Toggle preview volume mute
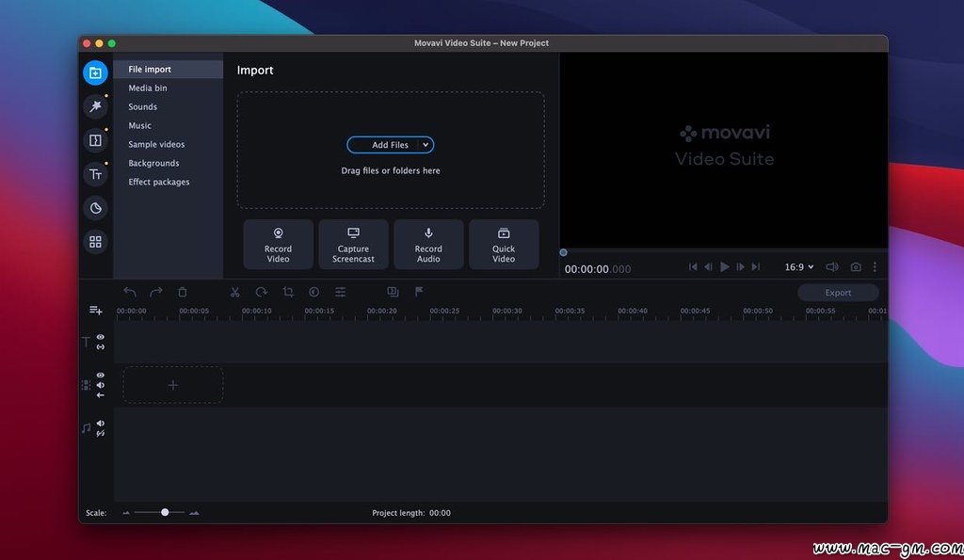Viewport: 964px width, 560px height. 832,266
